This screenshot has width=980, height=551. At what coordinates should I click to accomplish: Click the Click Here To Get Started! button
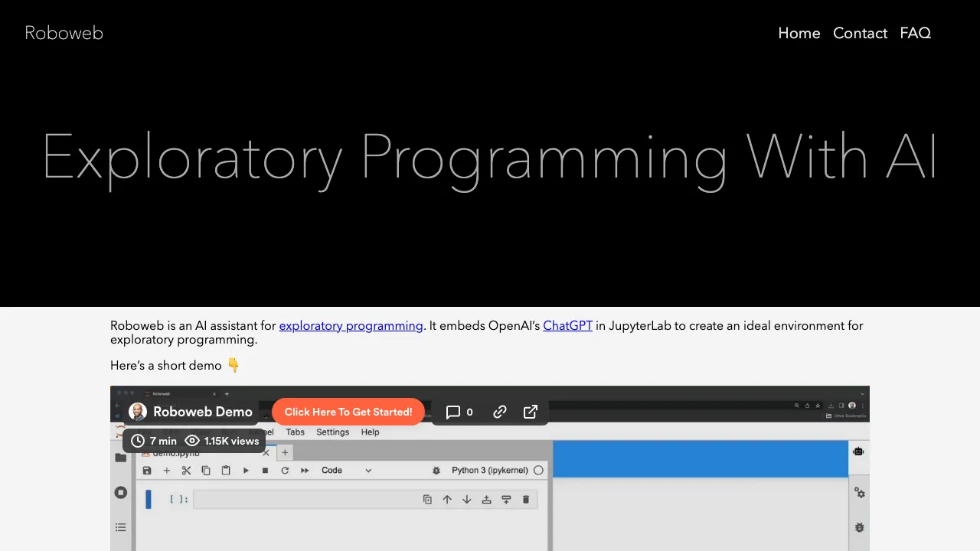(x=348, y=412)
